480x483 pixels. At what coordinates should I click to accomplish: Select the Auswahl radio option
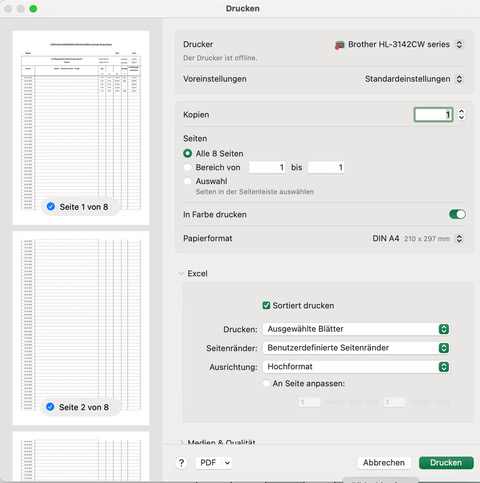click(x=188, y=181)
